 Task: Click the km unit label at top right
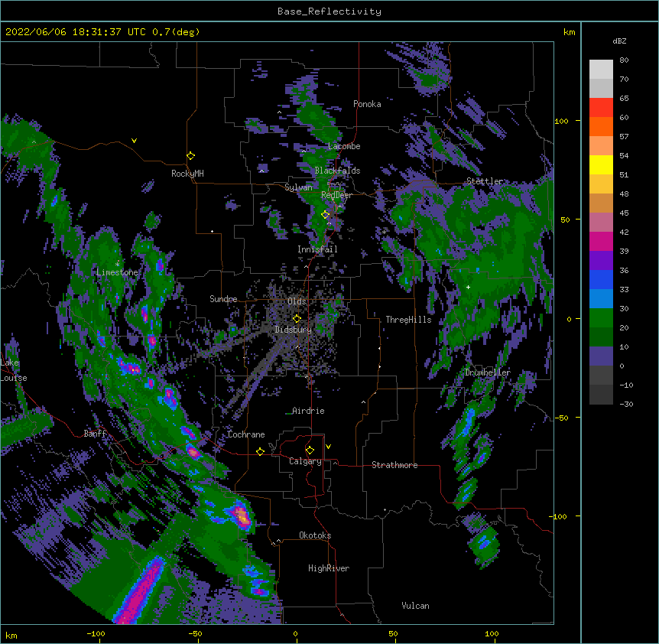[570, 32]
